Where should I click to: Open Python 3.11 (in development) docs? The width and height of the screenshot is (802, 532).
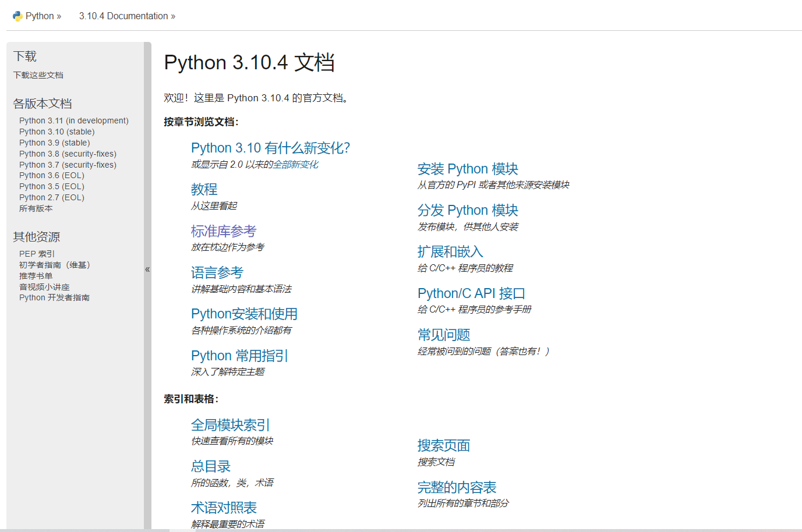74,120
